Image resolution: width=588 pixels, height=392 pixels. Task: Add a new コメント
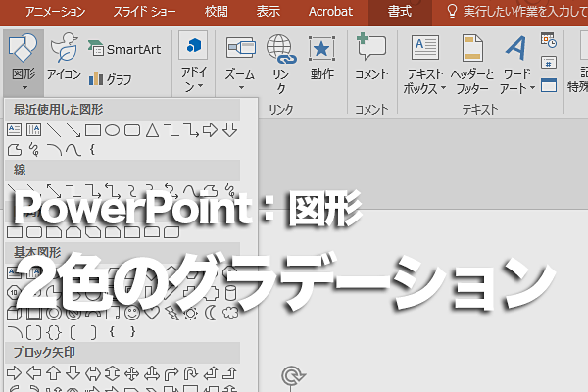pyautogui.click(x=371, y=57)
